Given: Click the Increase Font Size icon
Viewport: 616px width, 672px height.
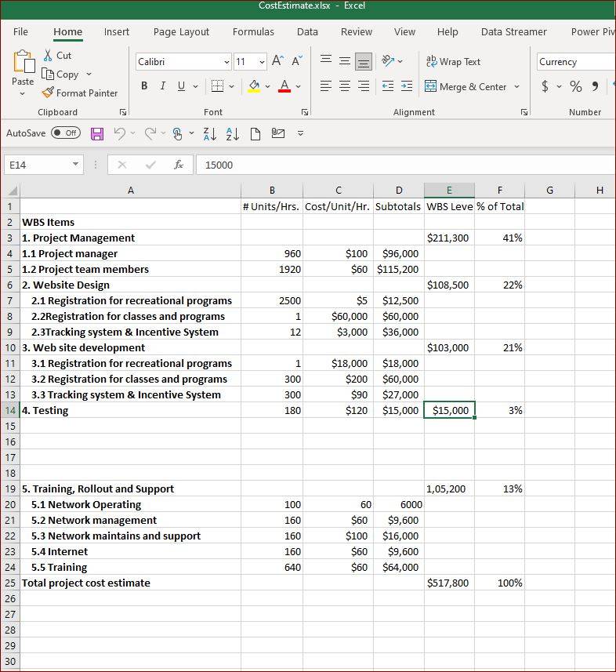Looking at the screenshot, I should (x=277, y=61).
